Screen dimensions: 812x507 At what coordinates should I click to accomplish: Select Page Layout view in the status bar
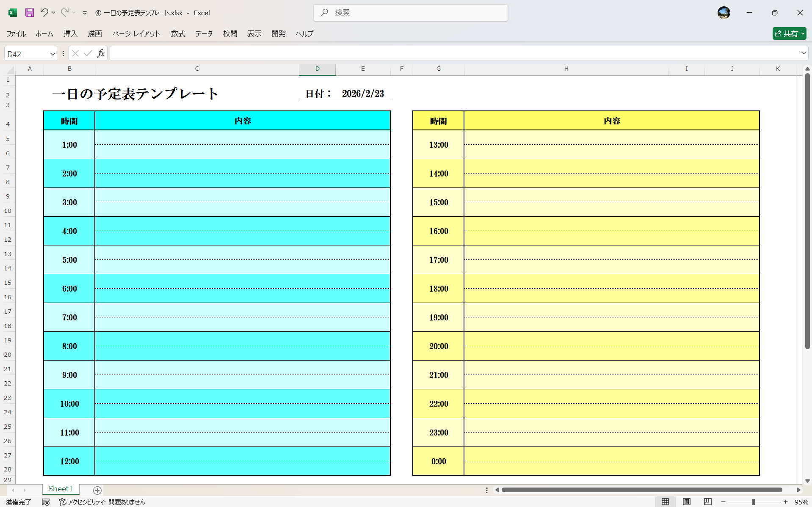[x=686, y=502]
